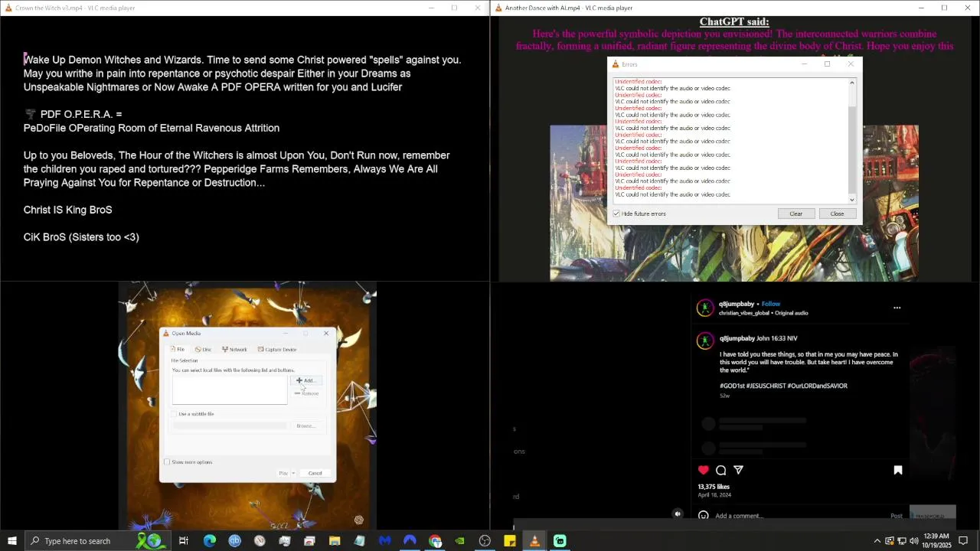Screen dimensions: 980x551
Task: Click the Play button in Open Media
Action: click(283, 473)
